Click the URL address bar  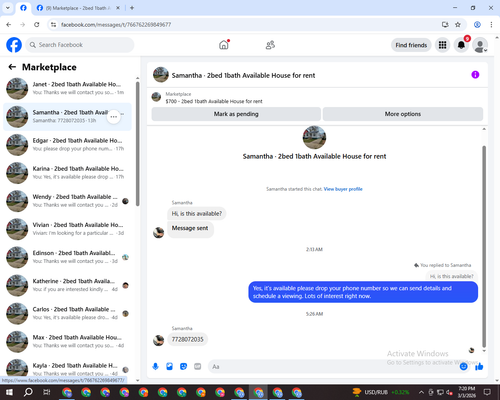(247, 25)
